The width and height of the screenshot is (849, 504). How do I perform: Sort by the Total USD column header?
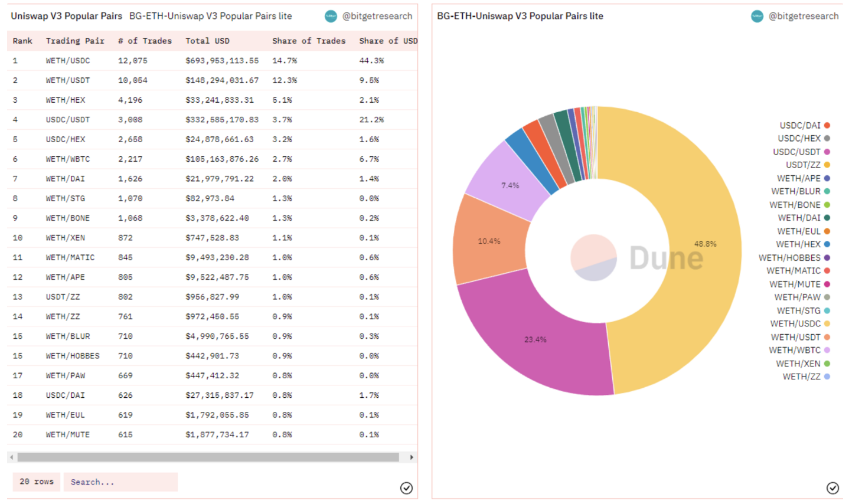(207, 41)
